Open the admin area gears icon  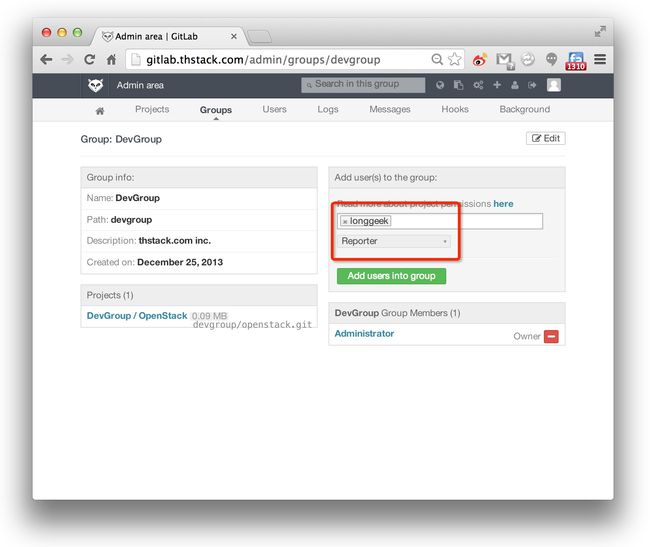[478, 85]
